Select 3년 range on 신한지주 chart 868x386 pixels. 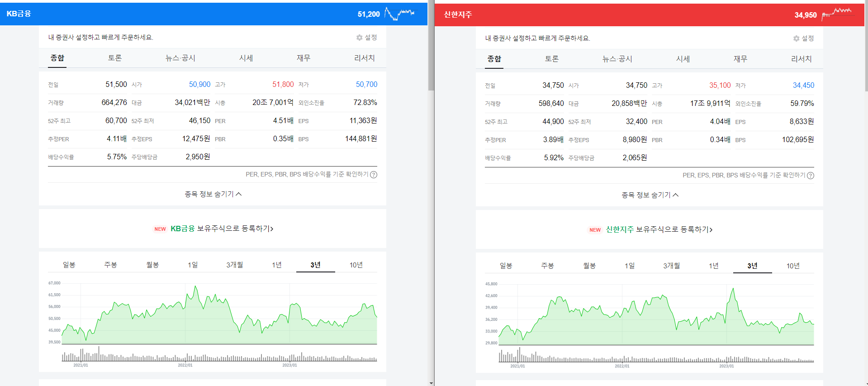click(752, 266)
